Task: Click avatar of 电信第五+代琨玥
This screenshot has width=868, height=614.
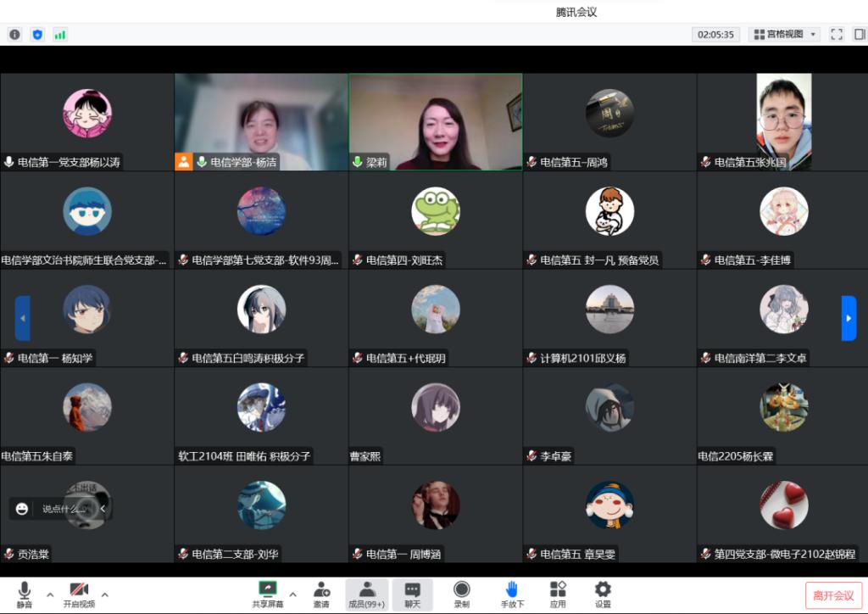Action: (436, 310)
